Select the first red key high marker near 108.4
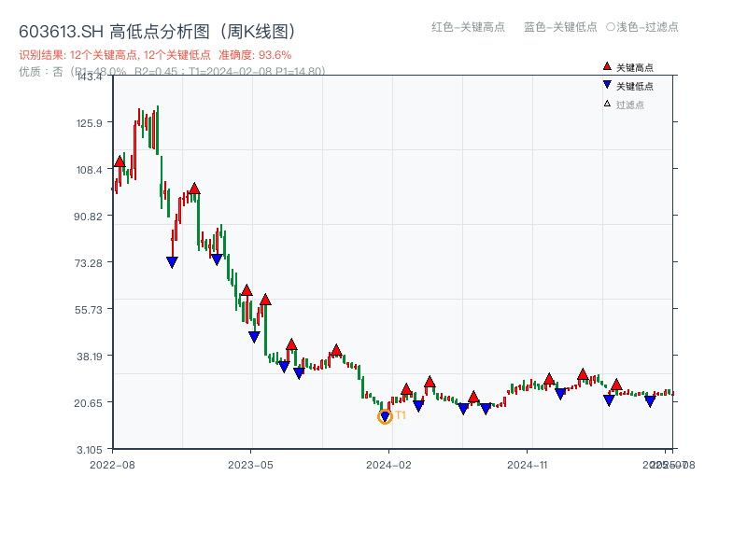 pos(120,161)
